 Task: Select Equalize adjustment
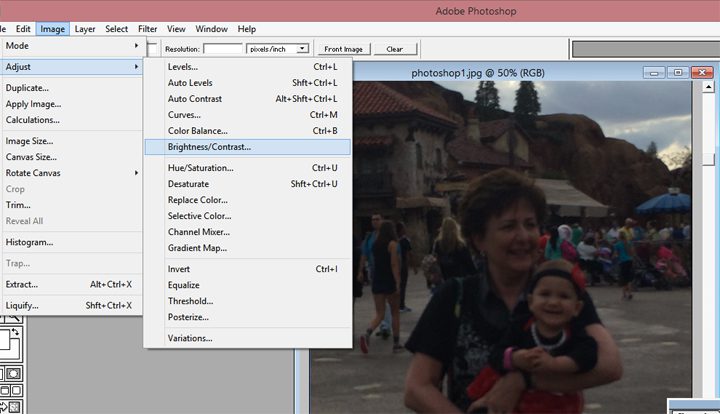pos(248,285)
